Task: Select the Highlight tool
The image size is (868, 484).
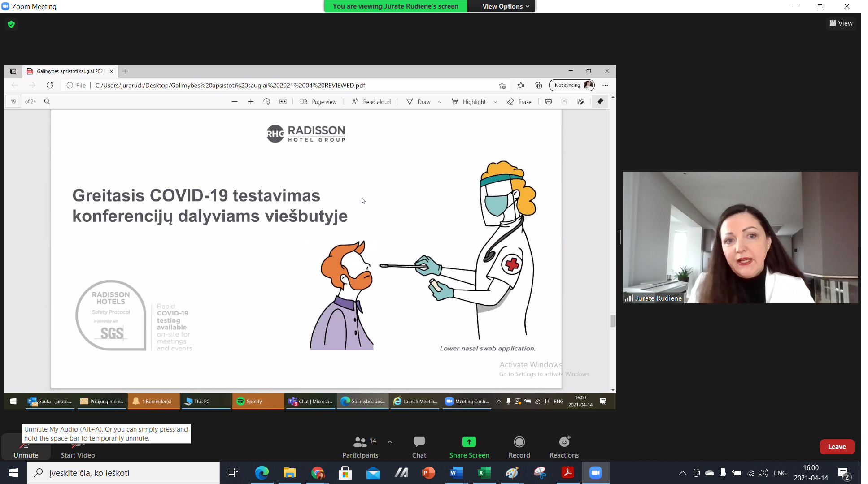Action: [x=468, y=102]
